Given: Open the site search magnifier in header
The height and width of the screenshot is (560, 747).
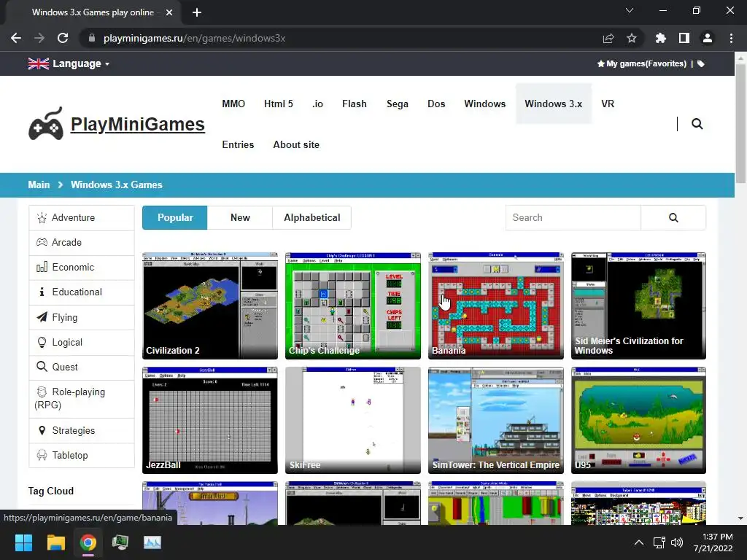Looking at the screenshot, I should point(697,124).
